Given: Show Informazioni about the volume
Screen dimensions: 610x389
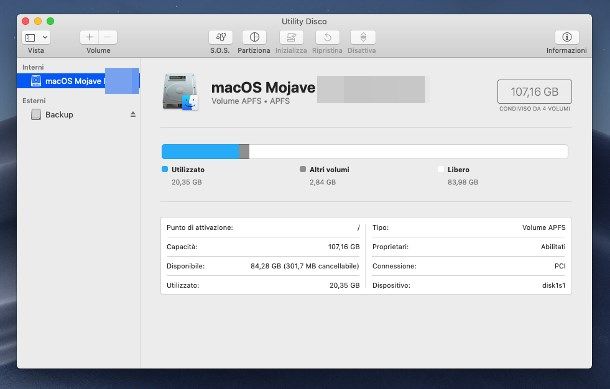Looking at the screenshot, I should (x=567, y=37).
